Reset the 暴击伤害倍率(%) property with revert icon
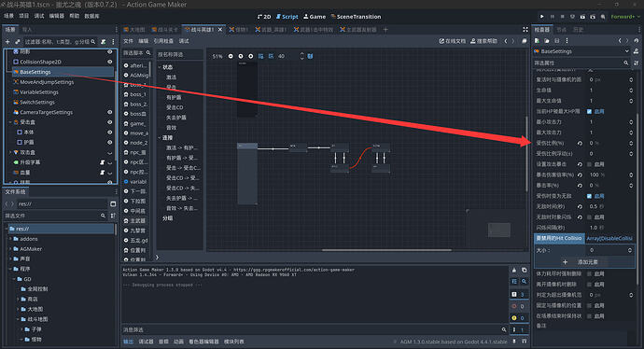 tap(580, 174)
